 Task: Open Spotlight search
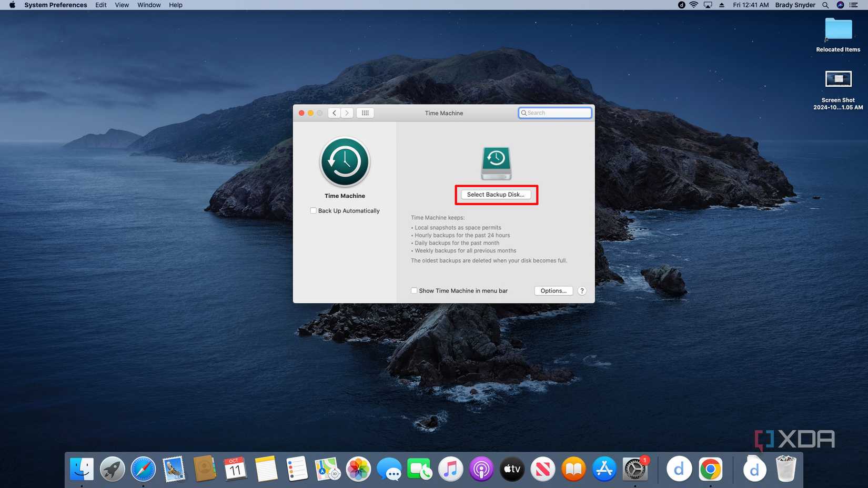click(x=825, y=5)
